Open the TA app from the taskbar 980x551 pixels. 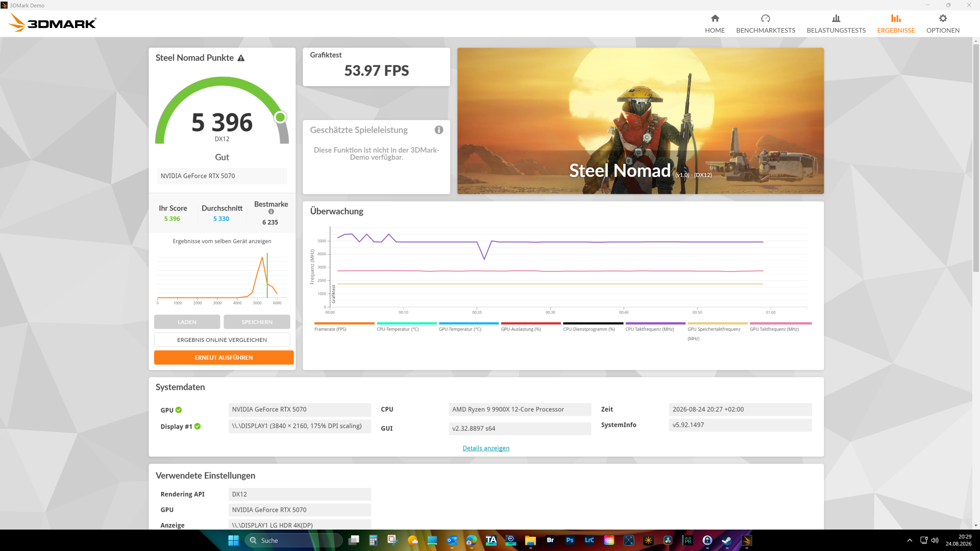(x=491, y=540)
